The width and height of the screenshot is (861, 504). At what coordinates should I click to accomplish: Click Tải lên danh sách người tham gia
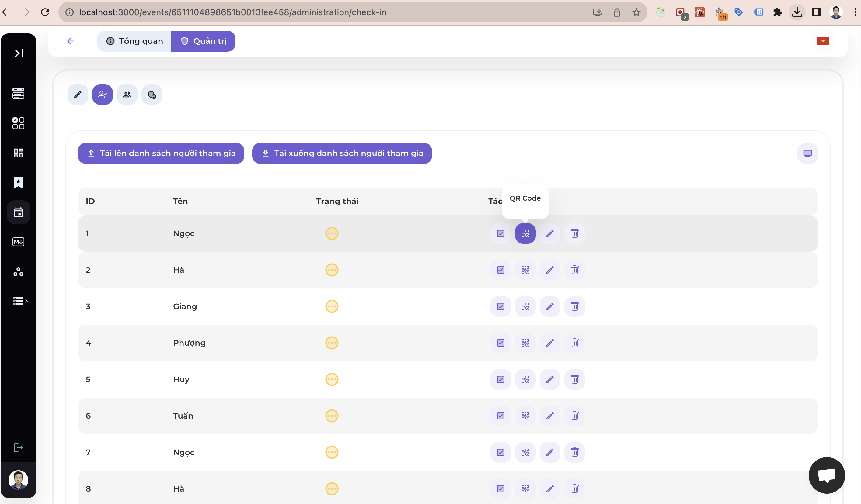click(161, 153)
